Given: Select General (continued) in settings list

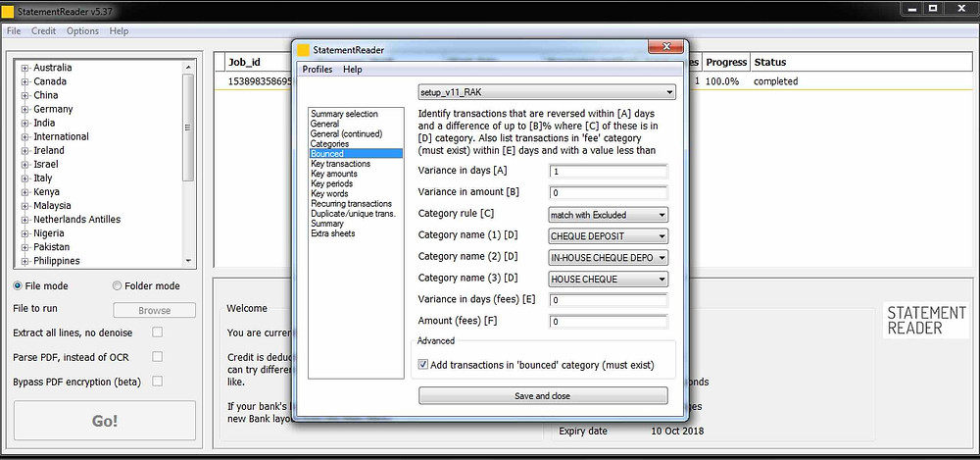Looking at the screenshot, I should tap(346, 134).
